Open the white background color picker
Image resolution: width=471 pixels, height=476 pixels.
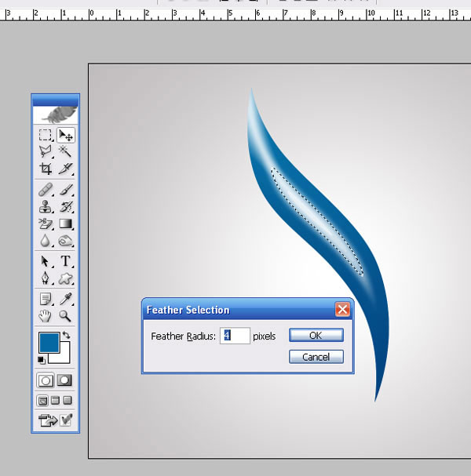(64, 358)
